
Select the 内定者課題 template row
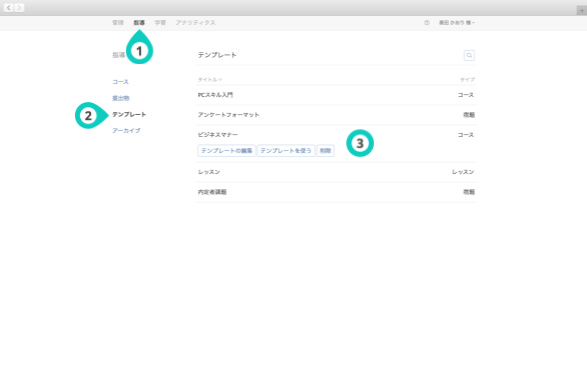336,192
